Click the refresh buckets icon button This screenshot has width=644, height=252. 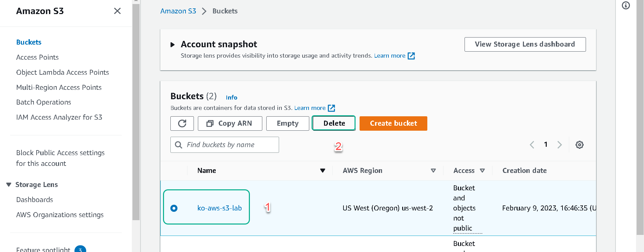point(182,123)
